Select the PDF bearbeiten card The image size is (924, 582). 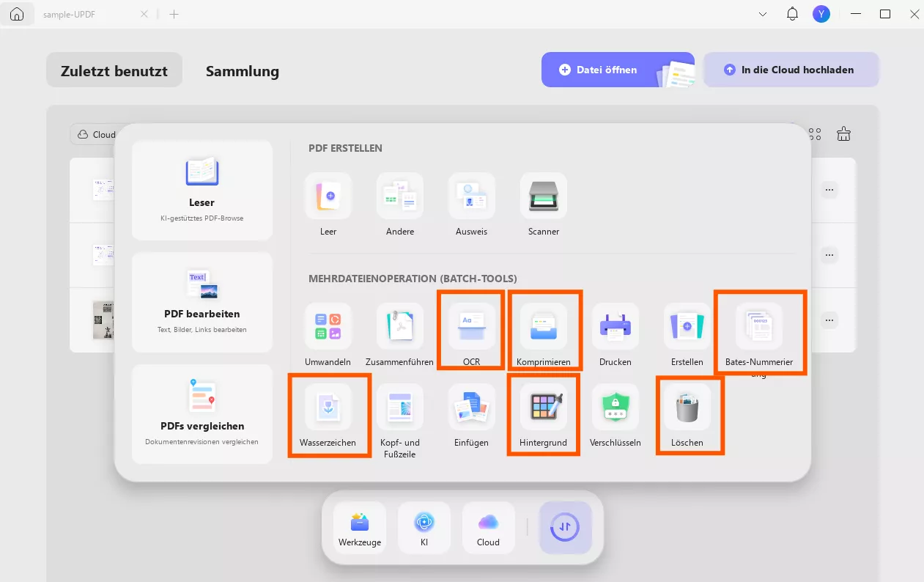coord(202,302)
